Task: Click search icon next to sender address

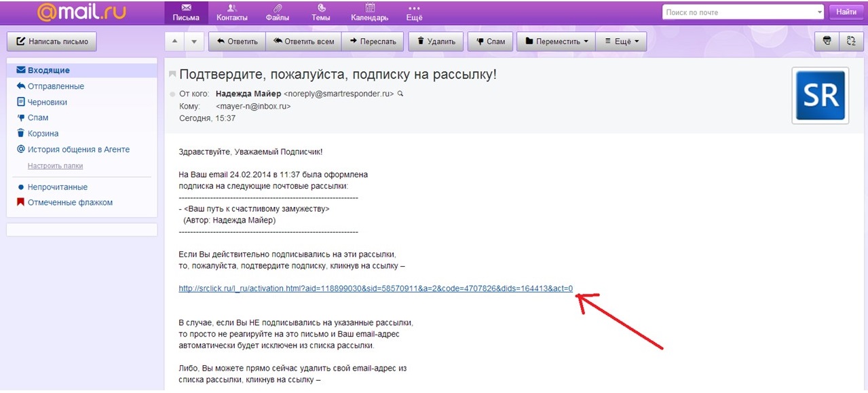Action: click(x=400, y=94)
